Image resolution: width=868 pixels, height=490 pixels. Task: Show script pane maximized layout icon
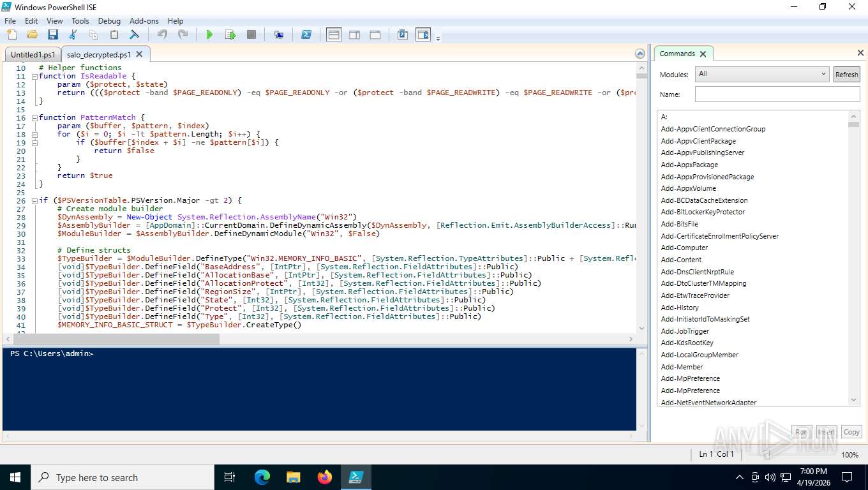click(x=375, y=34)
